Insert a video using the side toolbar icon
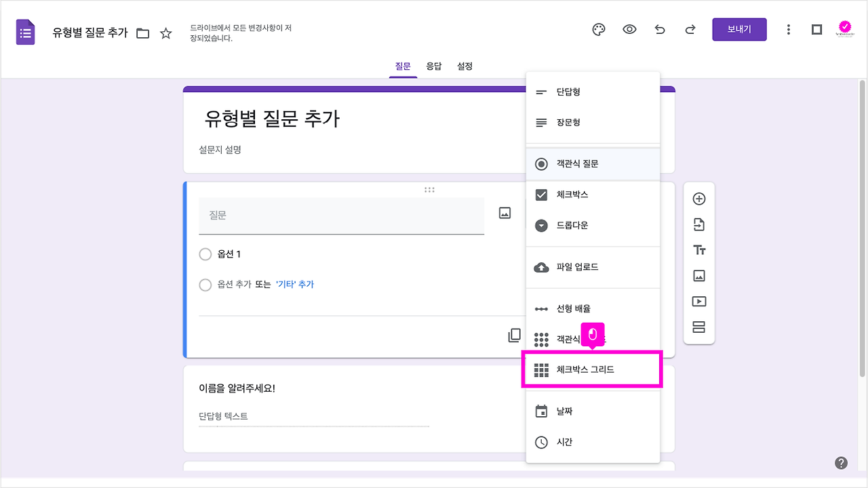This screenshot has height=488, width=868. 698,301
